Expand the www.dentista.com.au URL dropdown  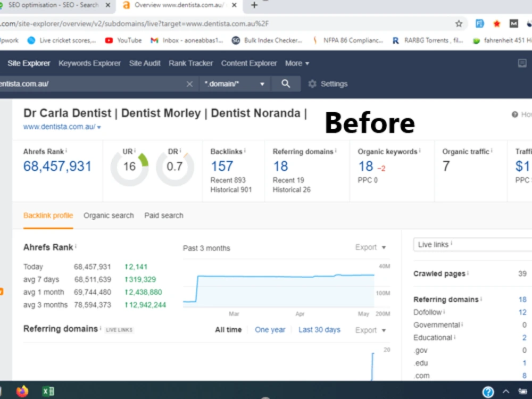tap(99, 127)
